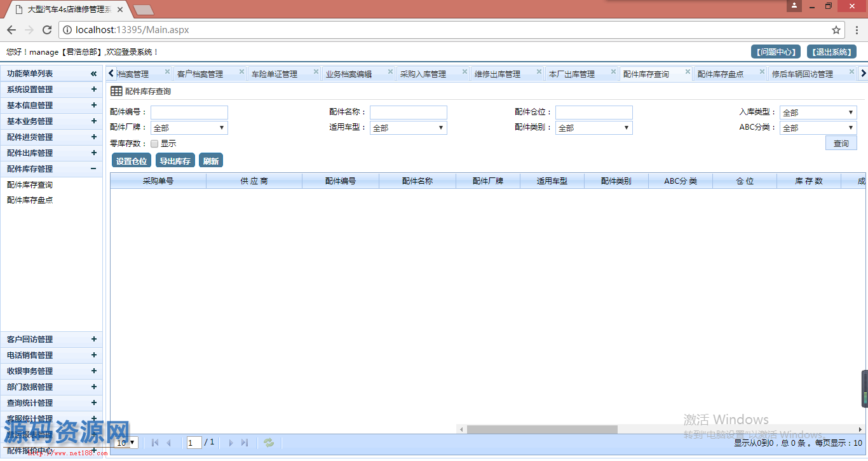Open a new browser tab
This screenshot has width=868, height=461.
(x=144, y=10)
